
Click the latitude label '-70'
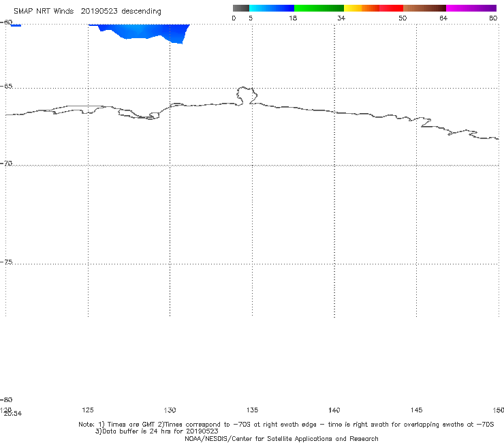coord(6,164)
